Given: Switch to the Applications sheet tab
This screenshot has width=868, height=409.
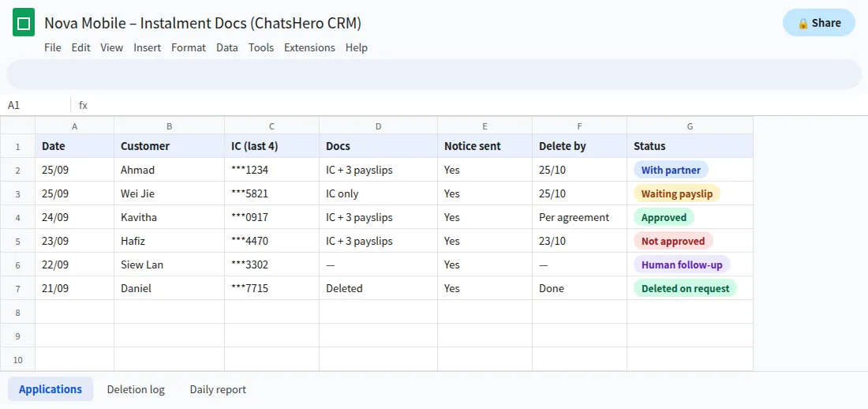Looking at the screenshot, I should pyautogui.click(x=51, y=389).
